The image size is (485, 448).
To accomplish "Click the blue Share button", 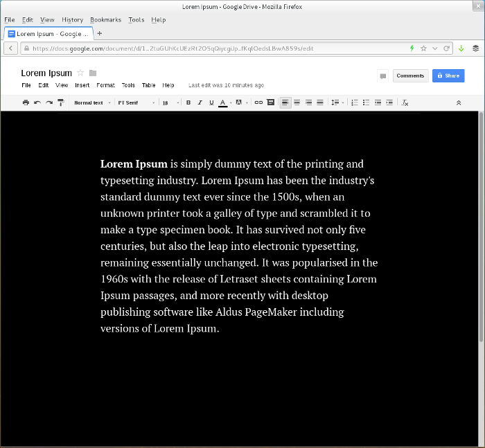I will [448, 75].
